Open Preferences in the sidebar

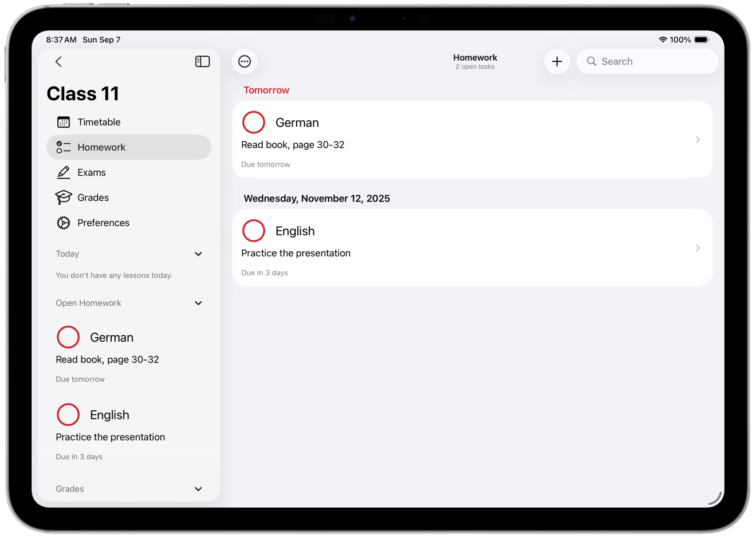coord(129,223)
